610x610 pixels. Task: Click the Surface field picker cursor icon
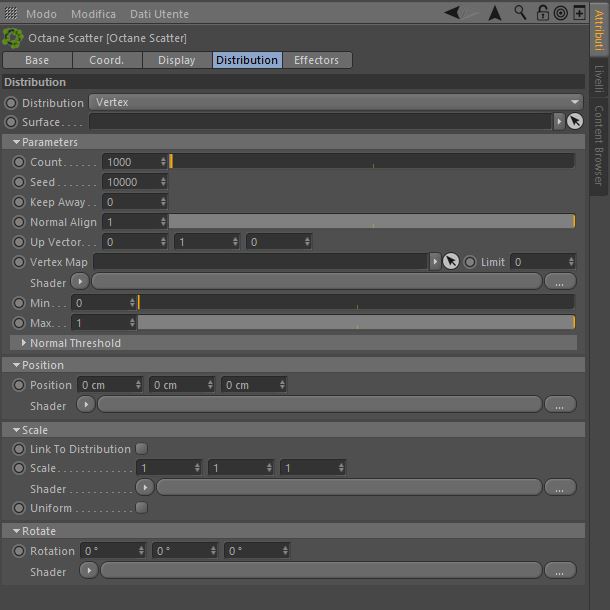point(575,121)
